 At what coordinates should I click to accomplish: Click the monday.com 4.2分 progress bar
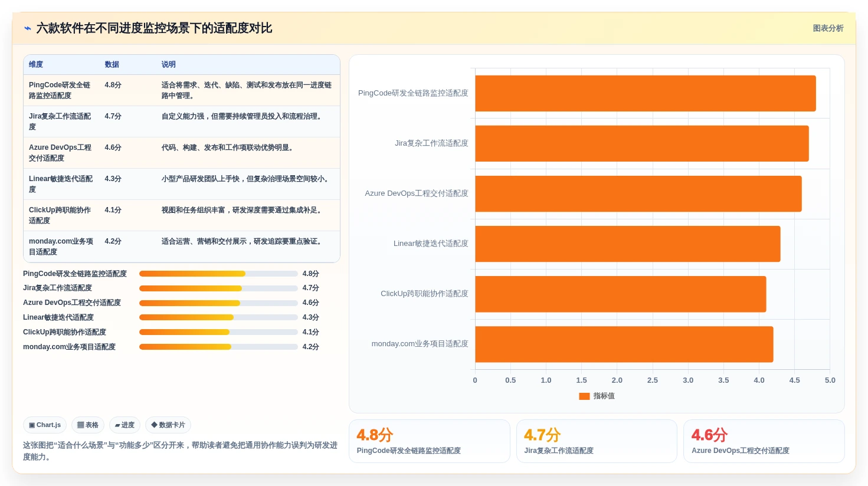(218, 347)
